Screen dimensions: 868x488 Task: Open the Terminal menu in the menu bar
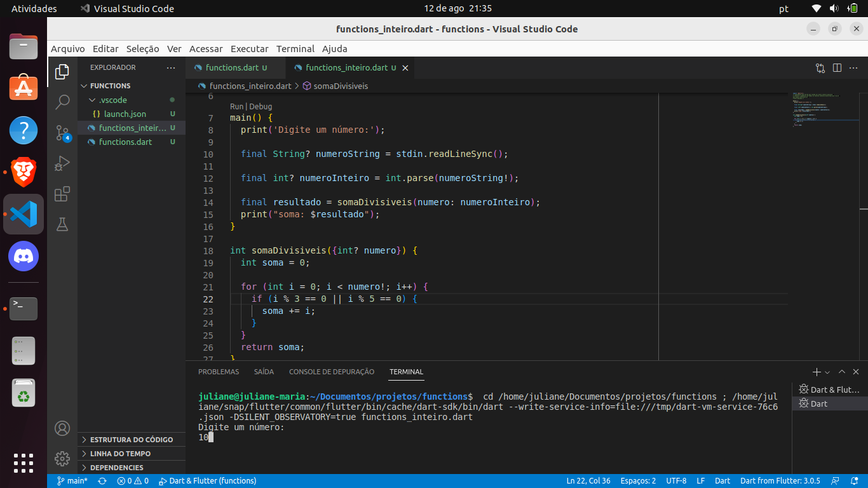[x=295, y=49]
